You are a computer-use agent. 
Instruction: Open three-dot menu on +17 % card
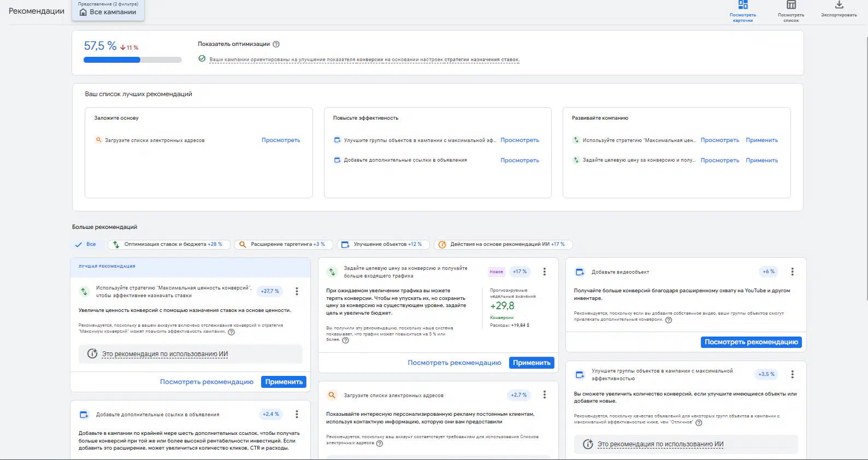point(544,272)
